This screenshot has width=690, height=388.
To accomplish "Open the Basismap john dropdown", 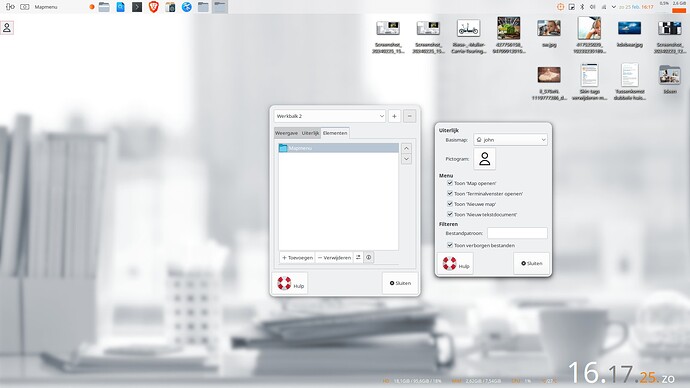I will click(x=510, y=139).
